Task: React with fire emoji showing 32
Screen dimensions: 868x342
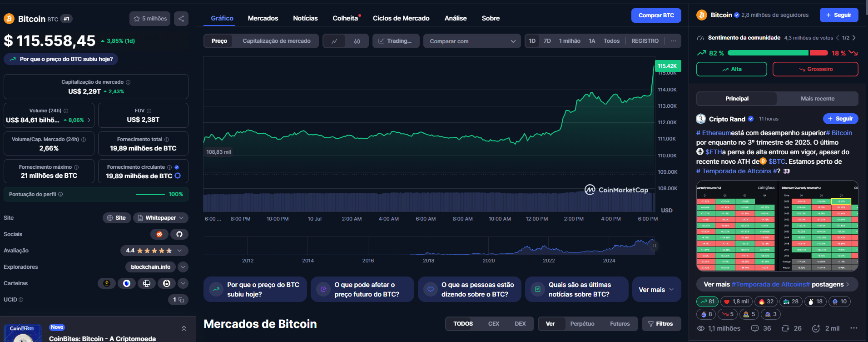Action: click(766, 302)
